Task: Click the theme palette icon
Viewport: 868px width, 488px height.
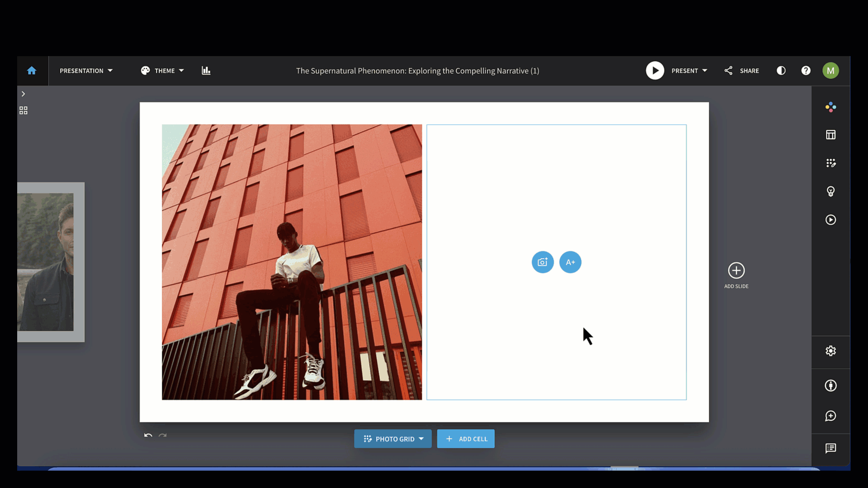Action: pos(145,70)
